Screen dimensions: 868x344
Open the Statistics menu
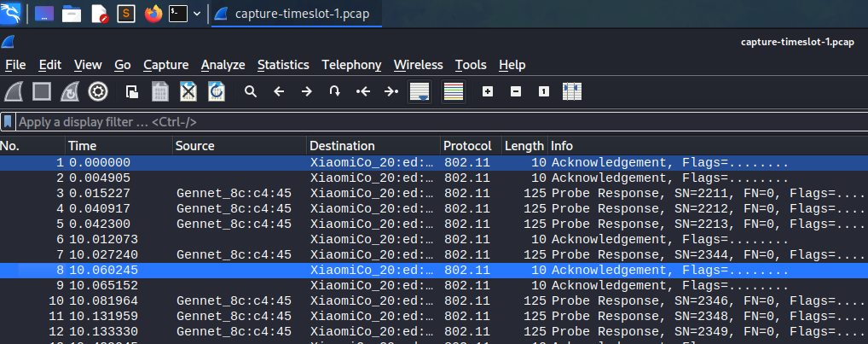pyautogui.click(x=283, y=65)
